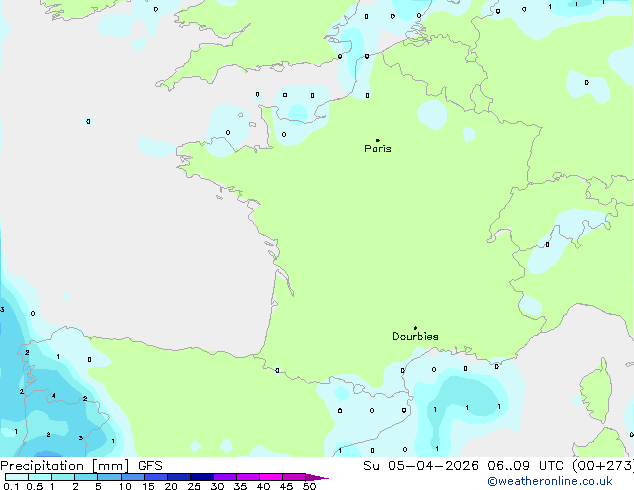Pick the 35–40 mm legend swatch
This screenshot has width=634, height=490.
pos(248,477)
